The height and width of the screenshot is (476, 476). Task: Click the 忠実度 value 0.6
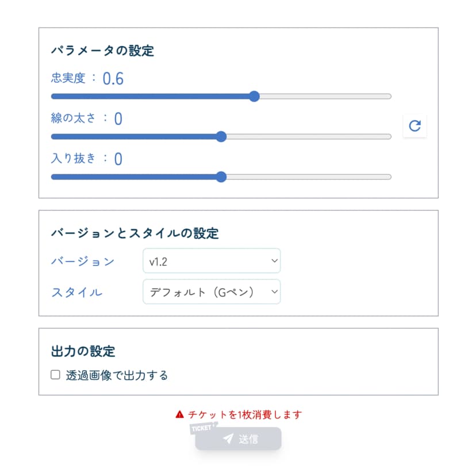coord(113,79)
